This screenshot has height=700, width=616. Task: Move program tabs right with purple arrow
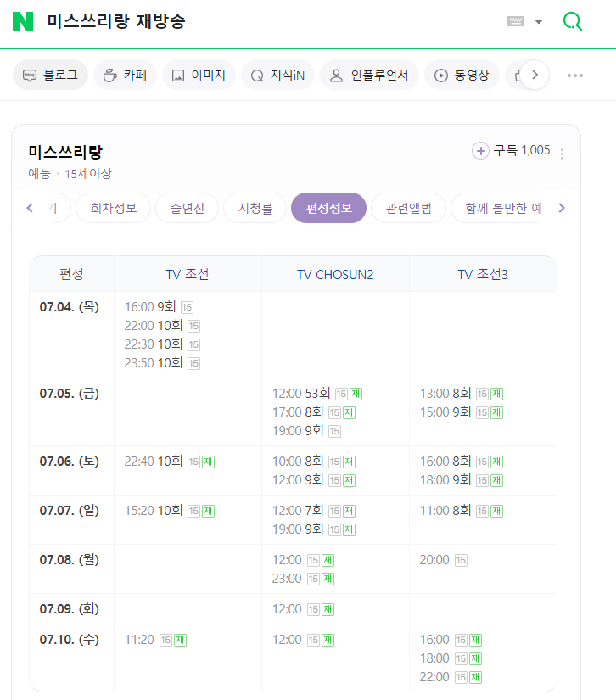pos(562,208)
